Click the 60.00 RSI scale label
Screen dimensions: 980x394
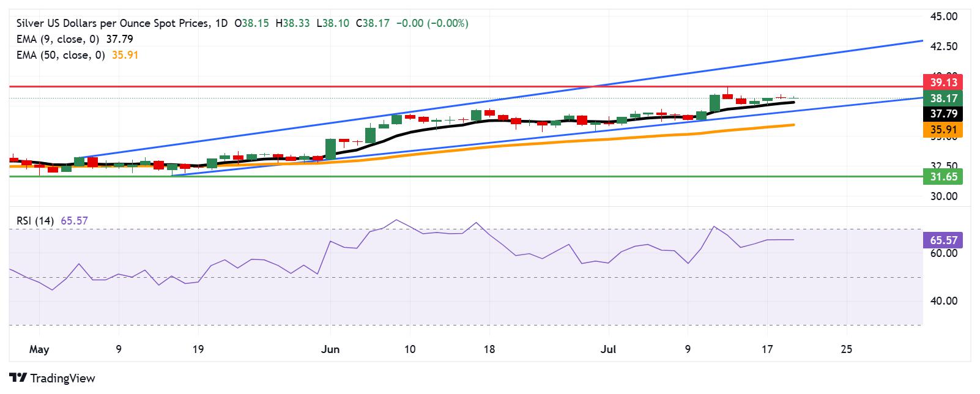click(x=943, y=253)
